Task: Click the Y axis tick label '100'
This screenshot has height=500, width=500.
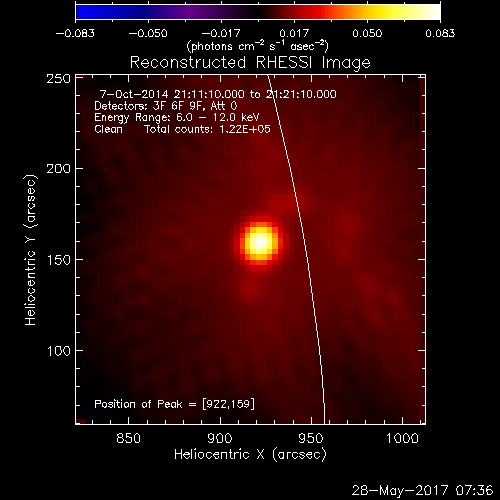Action: 59,351
